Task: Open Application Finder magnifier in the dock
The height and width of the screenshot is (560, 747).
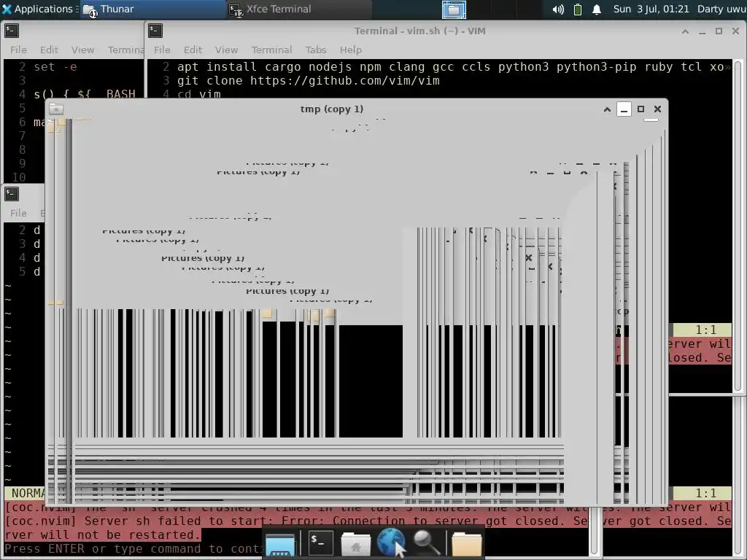Action: tap(426, 542)
